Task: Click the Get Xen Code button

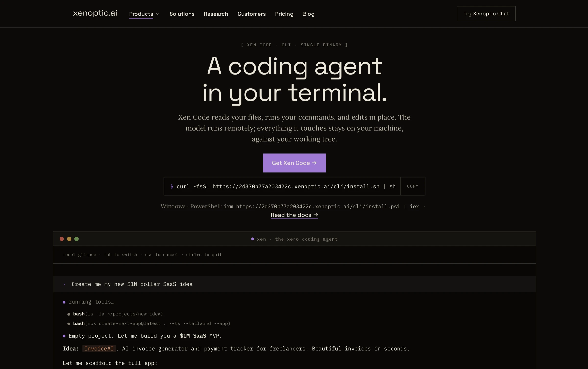Action: tap(294, 163)
